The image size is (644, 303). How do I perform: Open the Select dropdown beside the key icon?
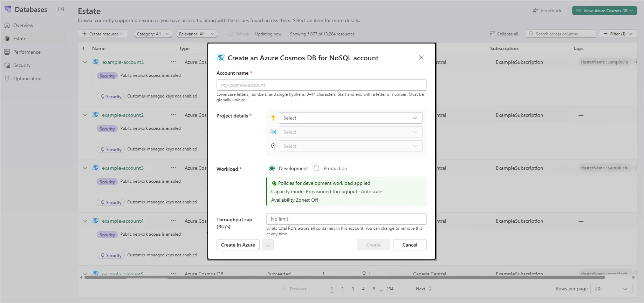350,118
